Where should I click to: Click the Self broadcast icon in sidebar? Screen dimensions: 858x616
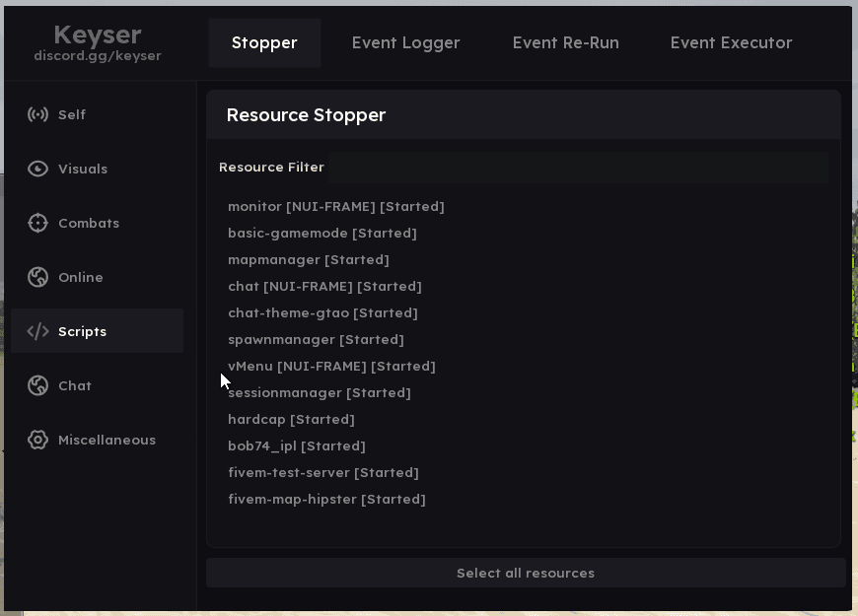(37, 114)
